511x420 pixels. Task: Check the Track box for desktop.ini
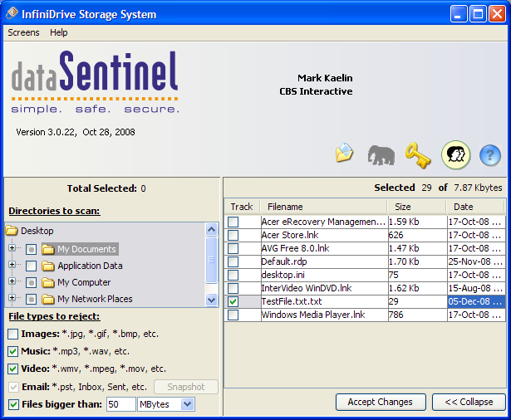(x=233, y=275)
